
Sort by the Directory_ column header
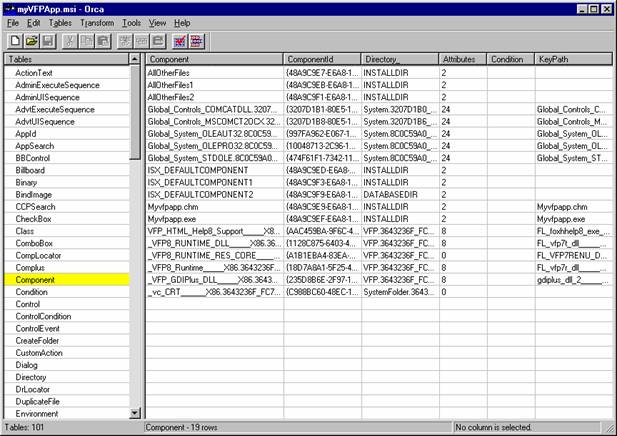coord(400,59)
